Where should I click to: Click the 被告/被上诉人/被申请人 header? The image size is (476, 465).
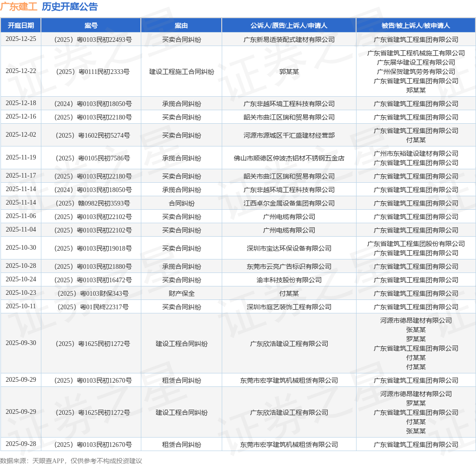[x=416, y=26]
